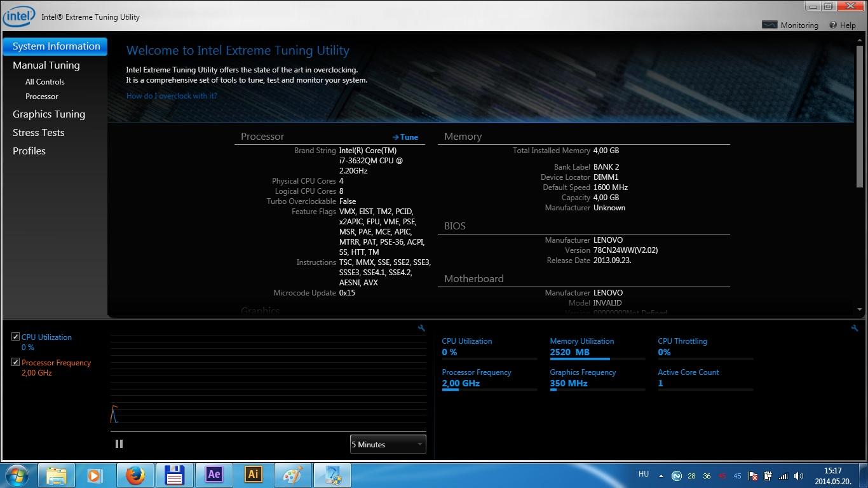Click Active Core Count tile
Viewport: 868px width, 488px height.
point(705,378)
